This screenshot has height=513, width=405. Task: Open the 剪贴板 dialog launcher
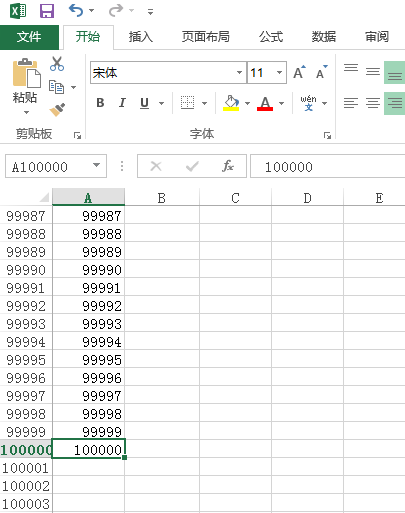[77, 135]
